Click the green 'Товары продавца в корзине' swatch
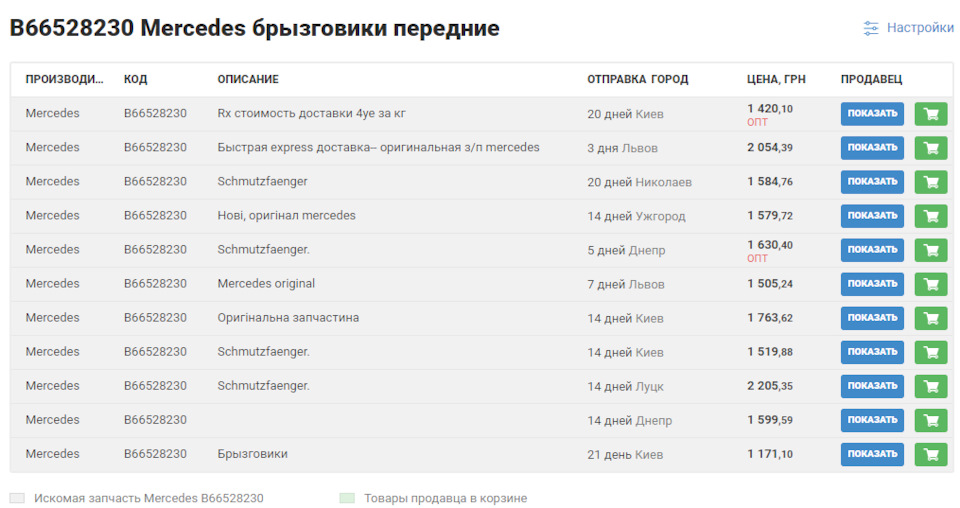This screenshot has width=960, height=508. (x=347, y=498)
